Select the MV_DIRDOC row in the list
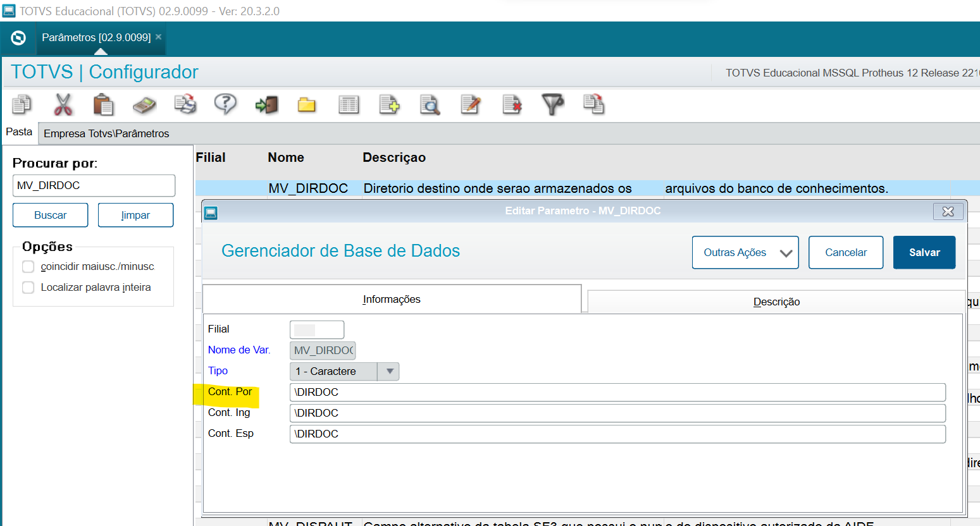Screen dimensions: 980x526 [308, 188]
